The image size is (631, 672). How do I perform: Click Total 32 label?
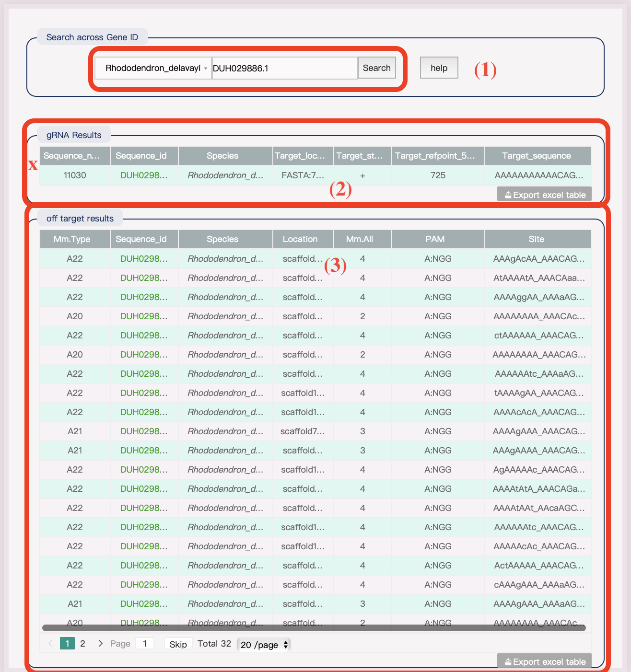[x=214, y=644]
